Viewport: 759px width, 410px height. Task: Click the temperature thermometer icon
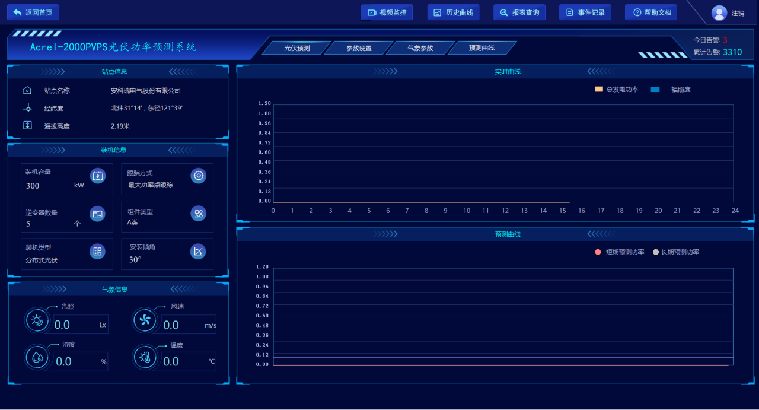[145, 357]
